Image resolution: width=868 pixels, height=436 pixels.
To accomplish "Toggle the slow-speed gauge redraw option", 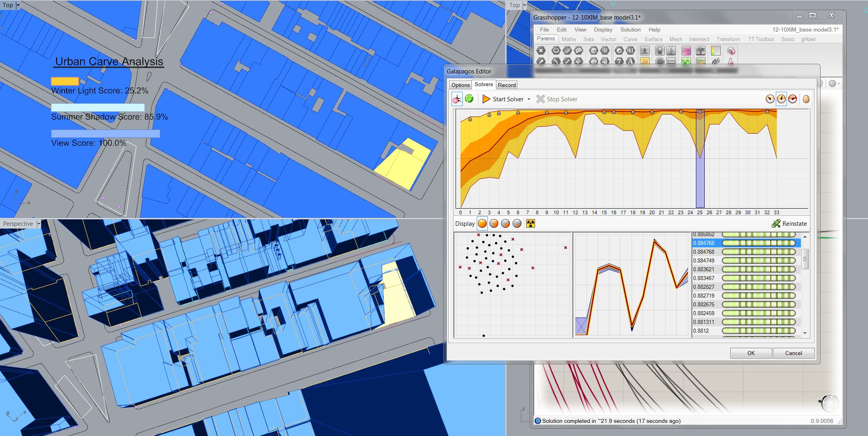I will pyautogui.click(x=770, y=99).
